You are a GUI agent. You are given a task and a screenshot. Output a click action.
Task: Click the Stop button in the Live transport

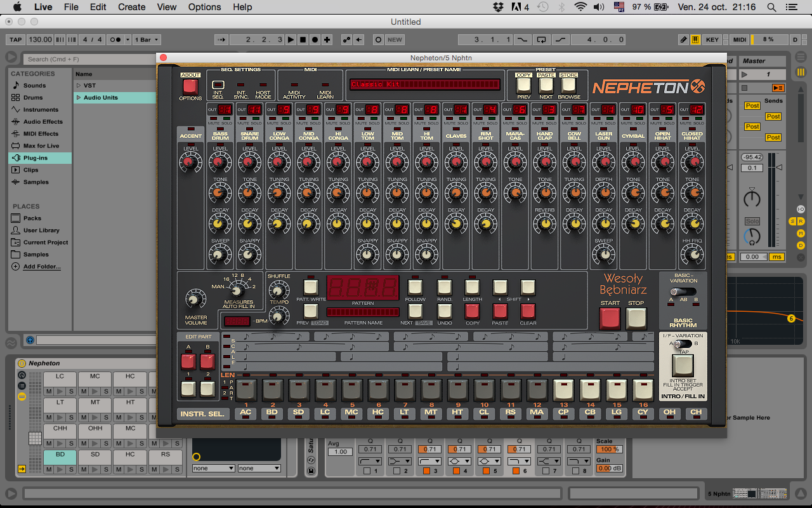(x=303, y=39)
